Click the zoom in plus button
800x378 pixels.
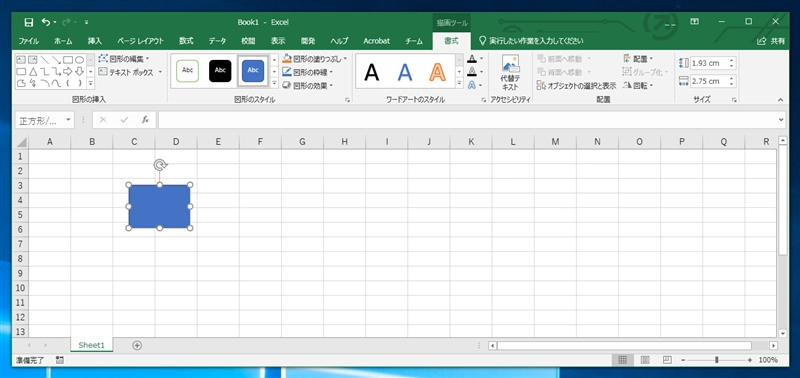(x=749, y=360)
